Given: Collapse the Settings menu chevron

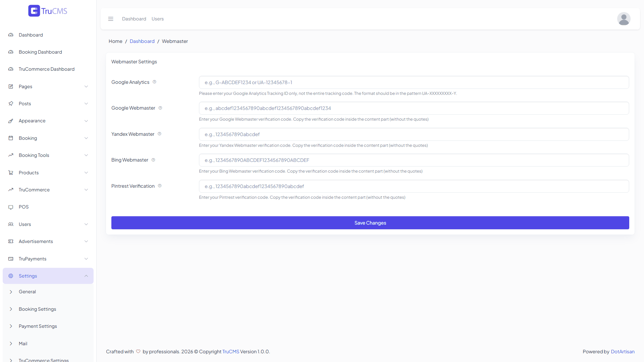Looking at the screenshot, I should (x=86, y=276).
